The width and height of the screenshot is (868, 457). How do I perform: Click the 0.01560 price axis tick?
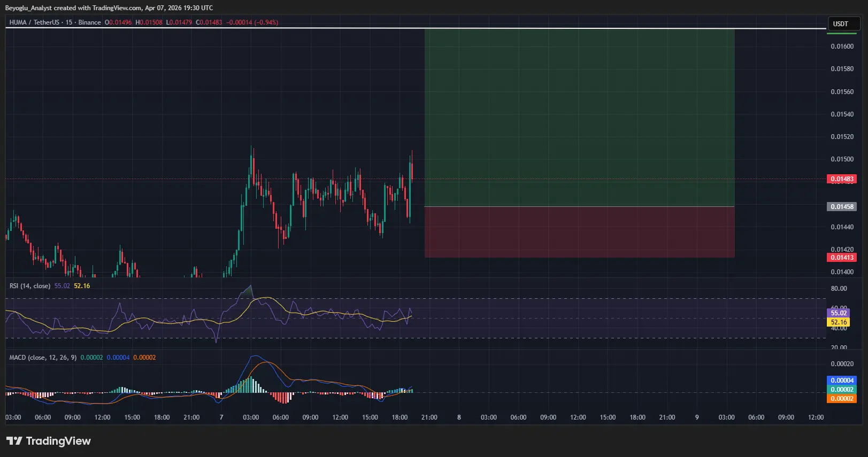842,92
